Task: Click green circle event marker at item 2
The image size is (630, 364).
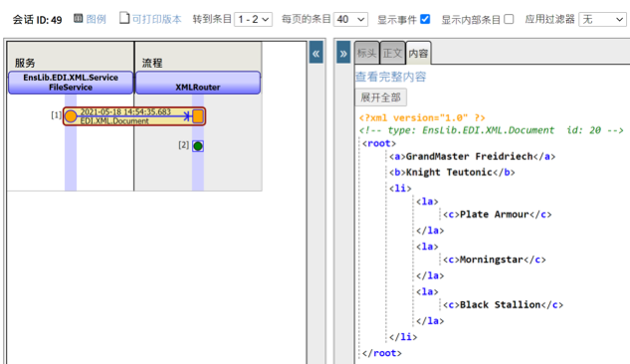Action: click(x=198, y=146)
